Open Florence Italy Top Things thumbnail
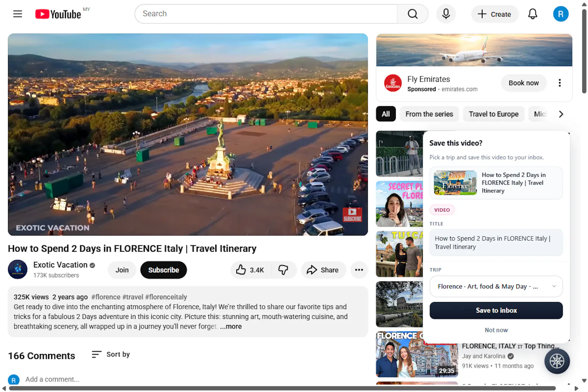This screenshot has width=588, height=392. 417,355
